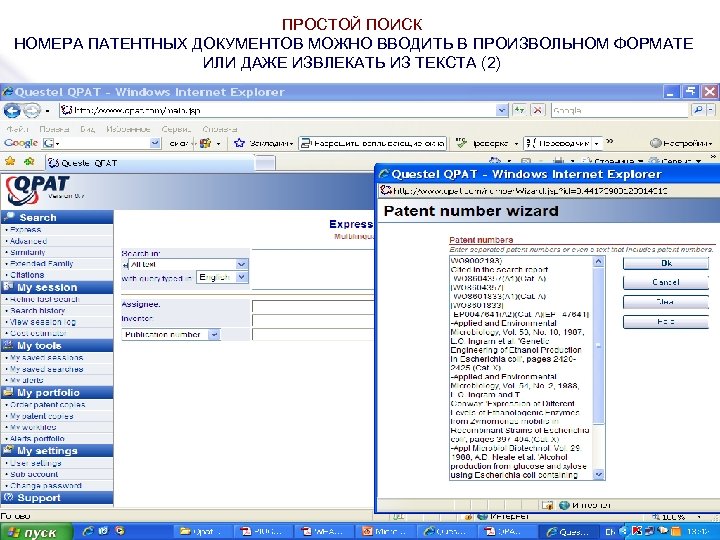Click scroll down arrow of patent numbers box
Viewport: 720px width, 540px height.
click(599, 474)
